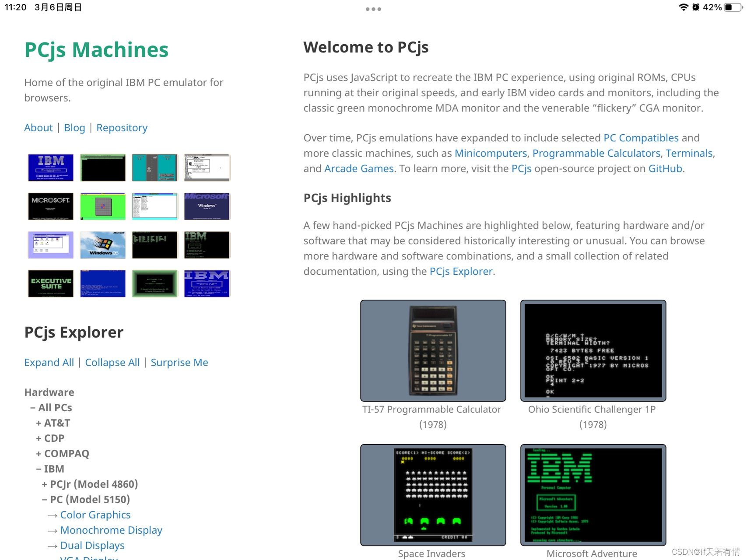
Task: Follow the Programmable Calculators link
Action: click(x=596, y=153)
